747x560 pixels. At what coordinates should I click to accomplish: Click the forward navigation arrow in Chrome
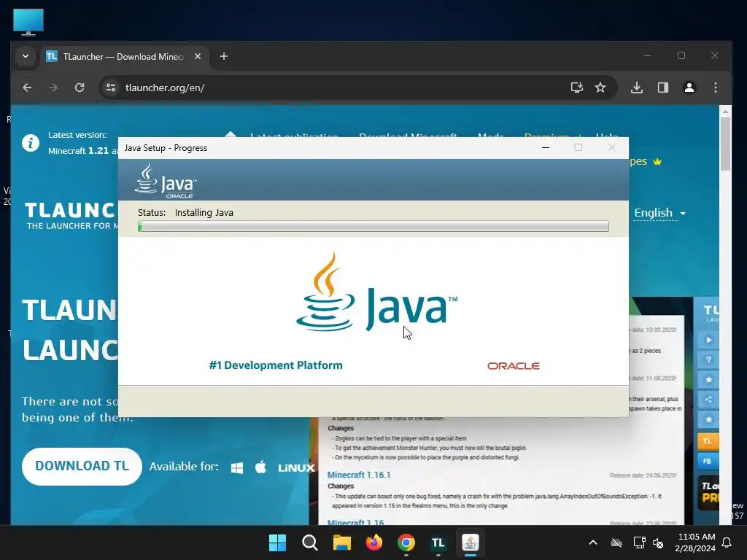53,87
